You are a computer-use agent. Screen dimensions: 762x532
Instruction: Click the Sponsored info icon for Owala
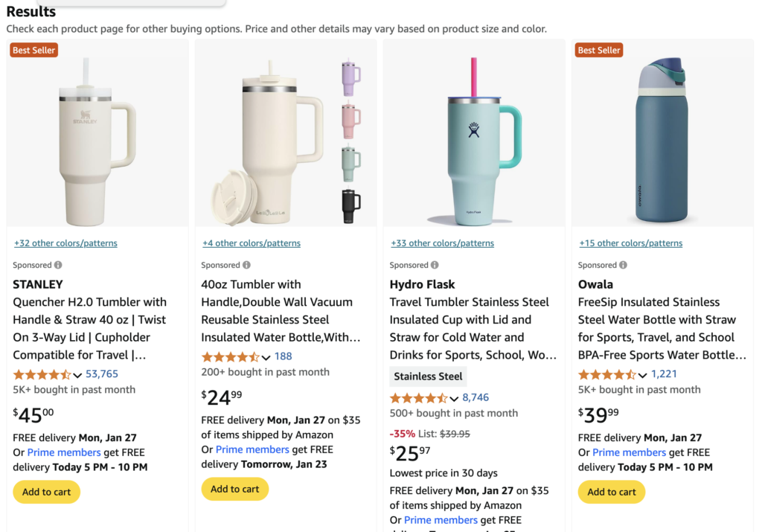[x=623, y=265]
